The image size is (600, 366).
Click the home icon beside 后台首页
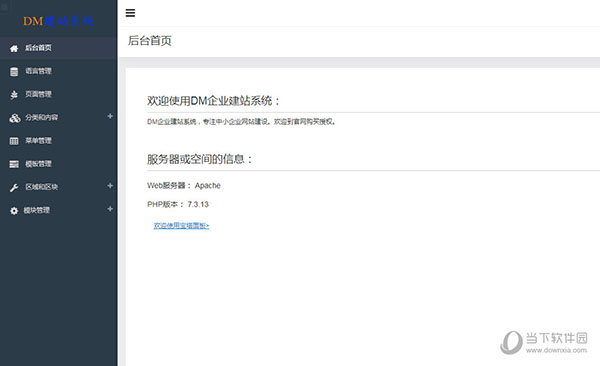pyautogui.click(x=14, y=48)
